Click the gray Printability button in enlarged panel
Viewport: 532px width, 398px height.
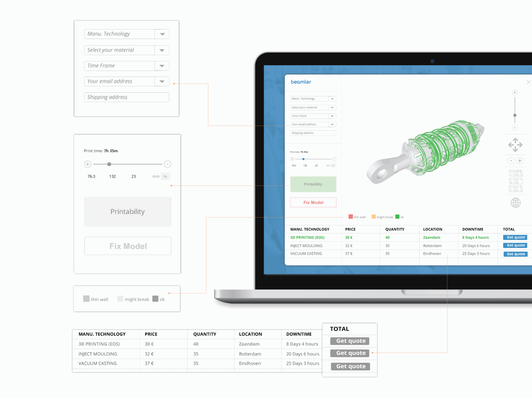[x=128, y=212]
